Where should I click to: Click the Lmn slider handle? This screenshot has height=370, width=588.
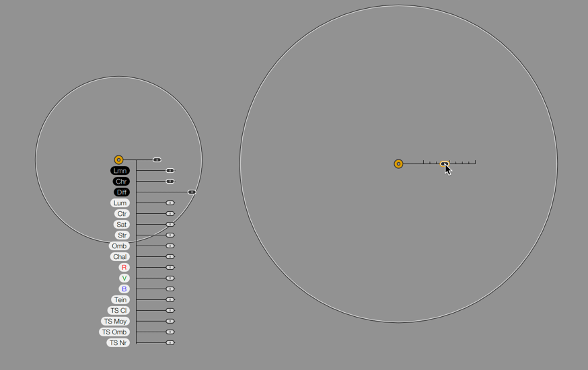coord(170,171)
